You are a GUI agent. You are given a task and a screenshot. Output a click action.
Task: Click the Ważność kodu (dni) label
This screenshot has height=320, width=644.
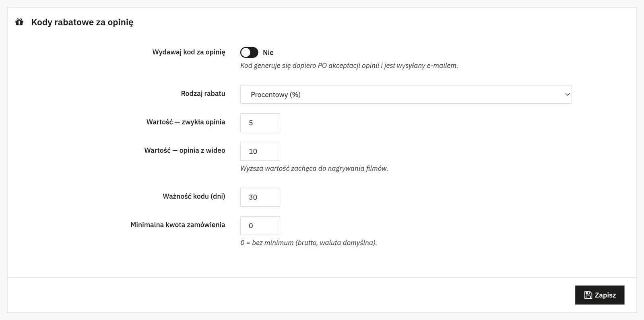194,196
